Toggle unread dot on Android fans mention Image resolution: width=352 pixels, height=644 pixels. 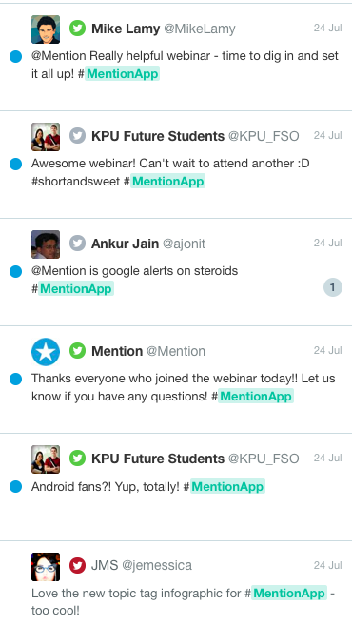tap(15, 487)
